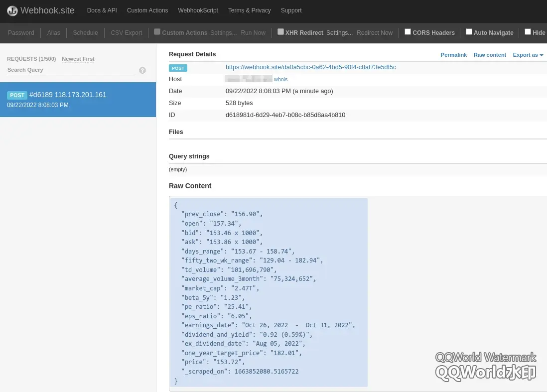Click the "prev_close": "156.90" line

tap(222, 214)
